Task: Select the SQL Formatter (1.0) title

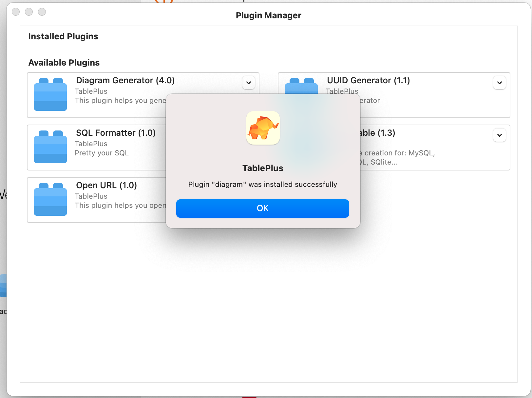Action: pyautogui.click(x=116, y=133)
